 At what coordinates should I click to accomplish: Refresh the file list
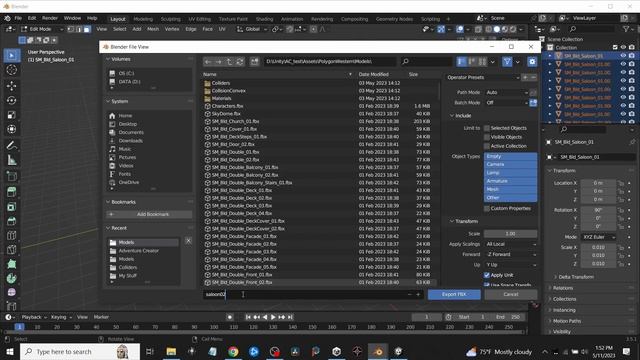coord(240,62)
